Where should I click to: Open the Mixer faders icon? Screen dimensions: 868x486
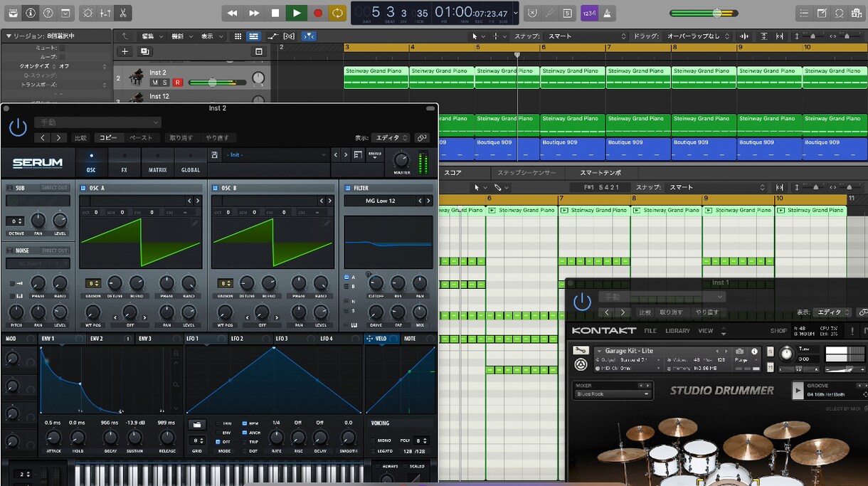pos(105,13)
